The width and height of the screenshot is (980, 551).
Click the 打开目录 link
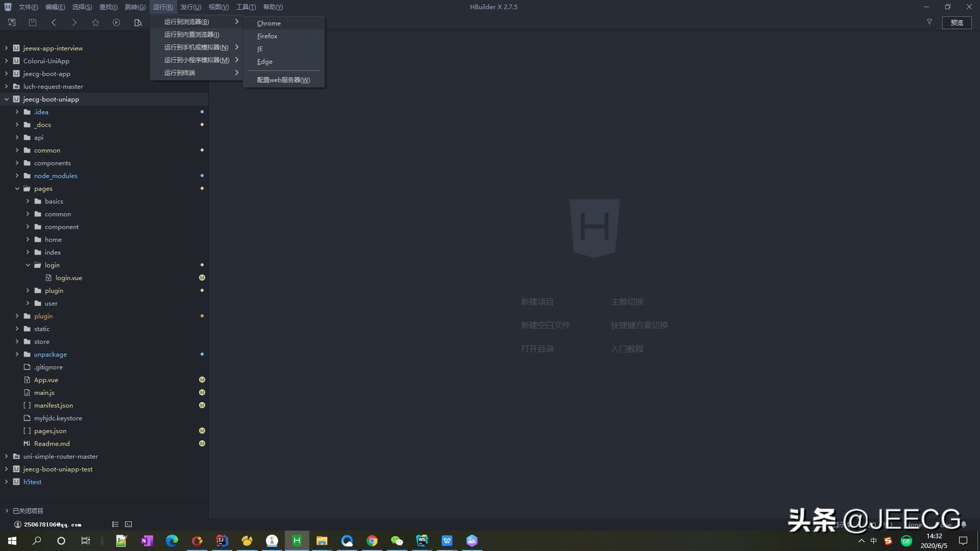click(537, 348)
